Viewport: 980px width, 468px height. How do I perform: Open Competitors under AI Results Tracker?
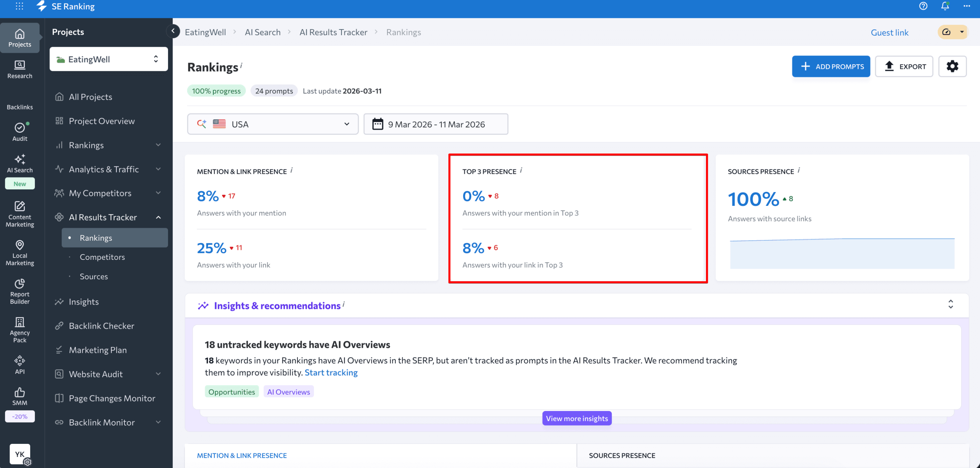click(x=102, y=257)
